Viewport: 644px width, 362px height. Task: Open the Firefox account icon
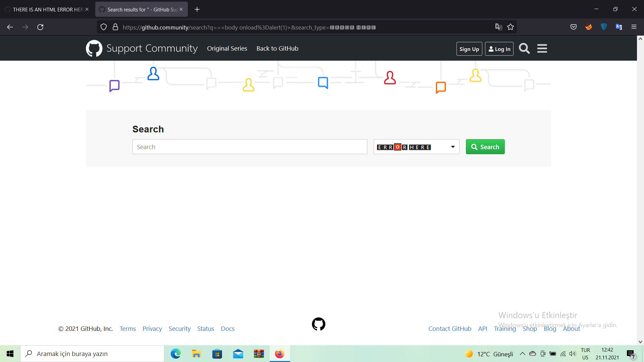pyautogui.click(x=589, y=27)
